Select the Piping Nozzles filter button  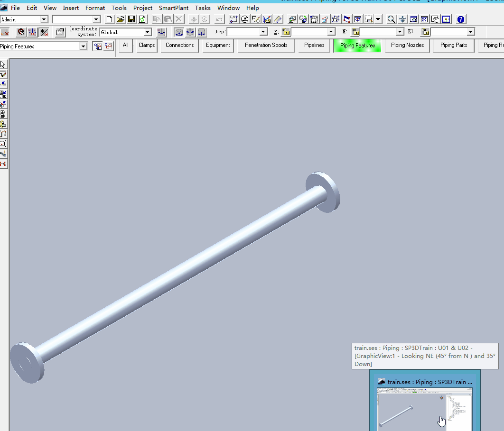[407, 46]
